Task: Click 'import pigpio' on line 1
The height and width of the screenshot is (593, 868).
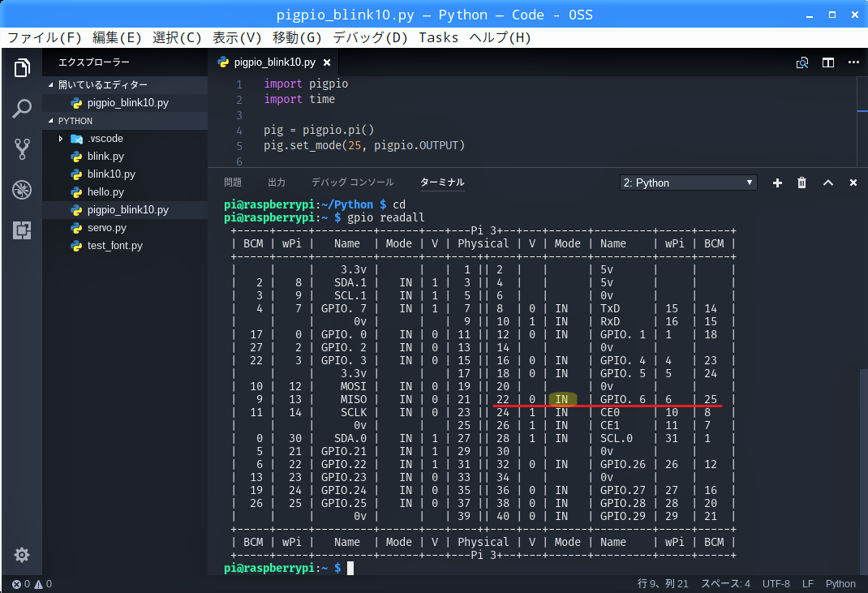Action: coord(306,84)
